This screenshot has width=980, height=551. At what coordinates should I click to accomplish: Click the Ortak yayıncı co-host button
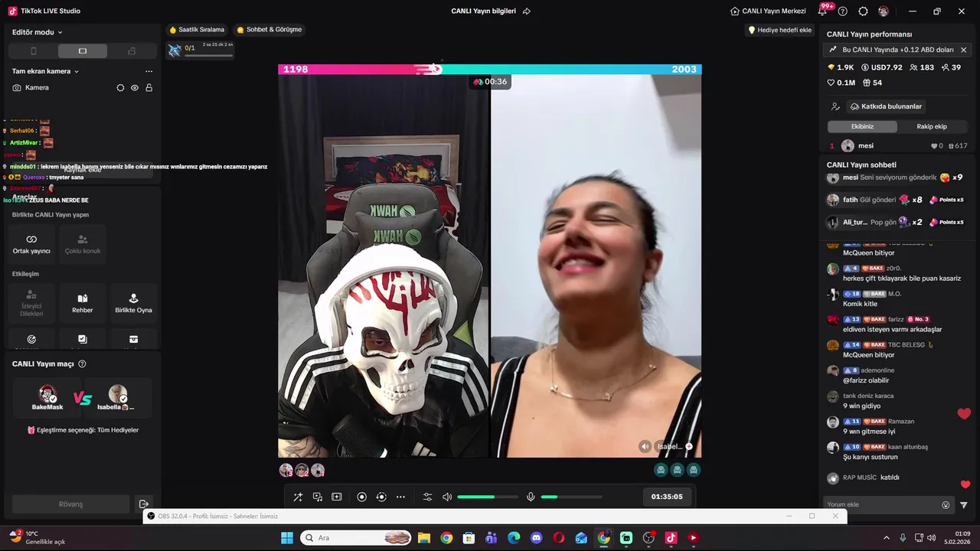[x=31, y=244]
